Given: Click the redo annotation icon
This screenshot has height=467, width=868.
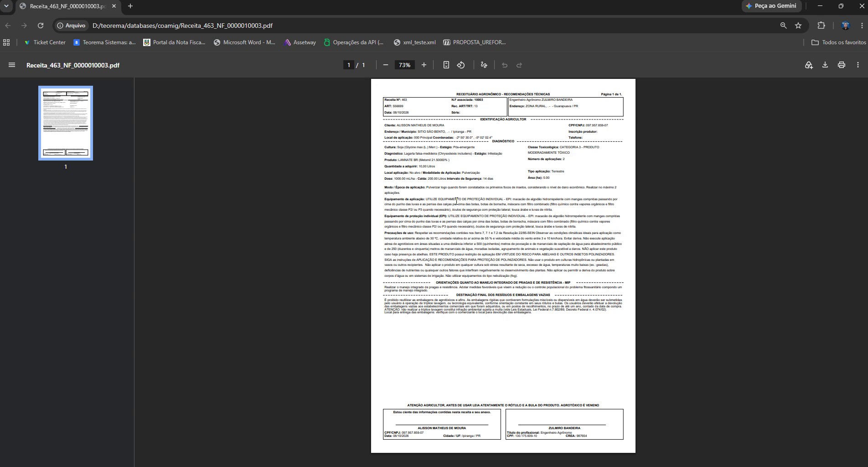Looking at the screenshot, I should [x=519, y=65].
